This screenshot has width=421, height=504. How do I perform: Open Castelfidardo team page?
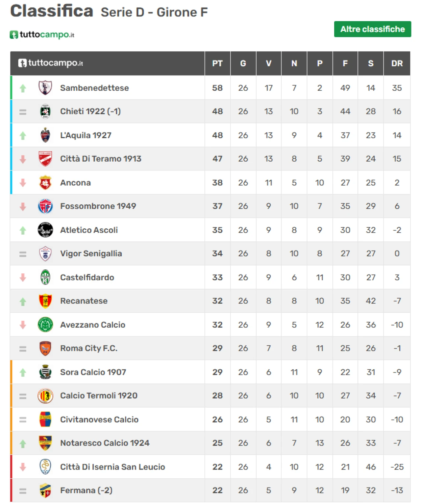tap(87, 277)
